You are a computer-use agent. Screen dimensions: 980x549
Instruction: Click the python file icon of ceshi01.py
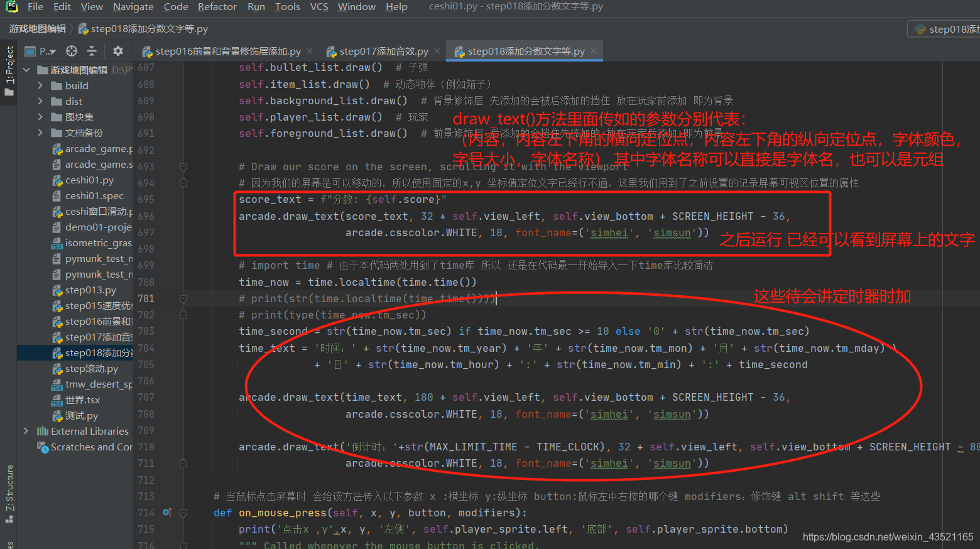[x=57, y=180]
